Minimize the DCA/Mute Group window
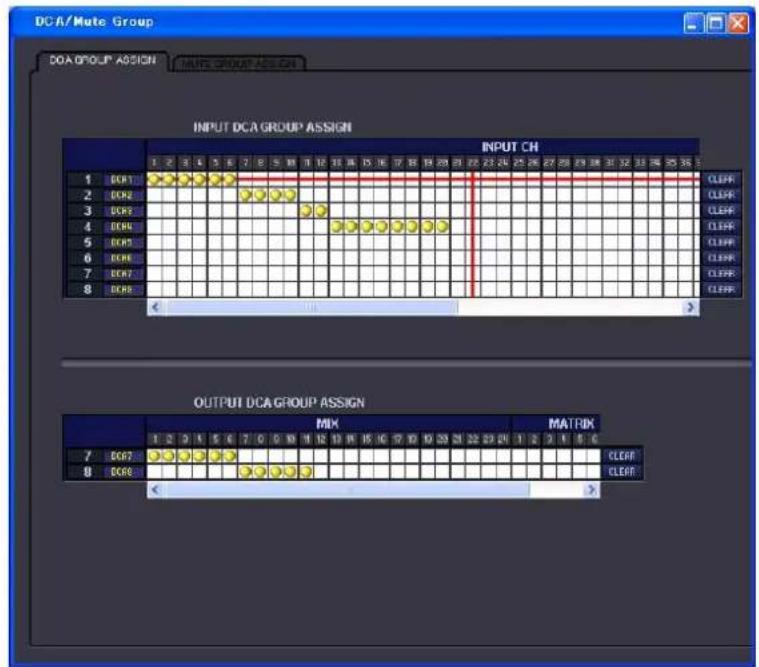 693,23
